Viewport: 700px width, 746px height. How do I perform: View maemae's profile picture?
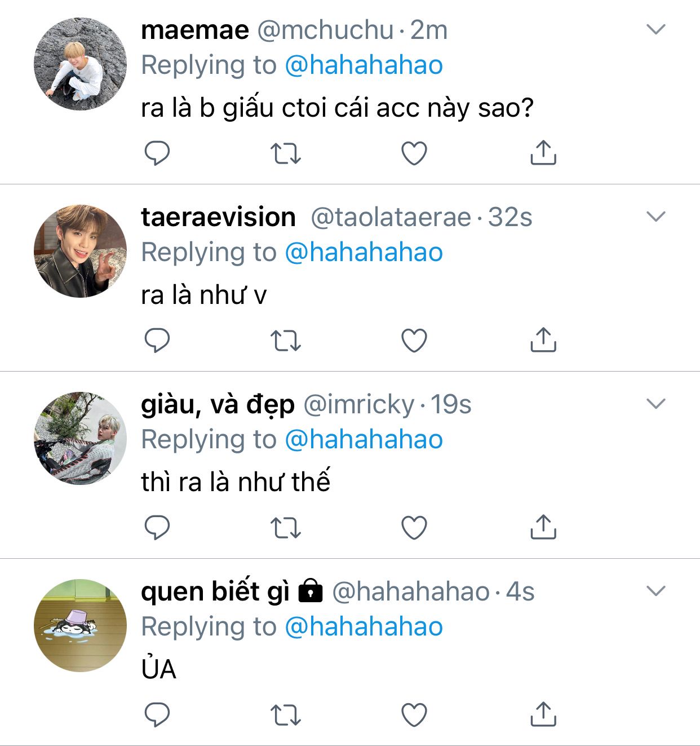point(80,64)
